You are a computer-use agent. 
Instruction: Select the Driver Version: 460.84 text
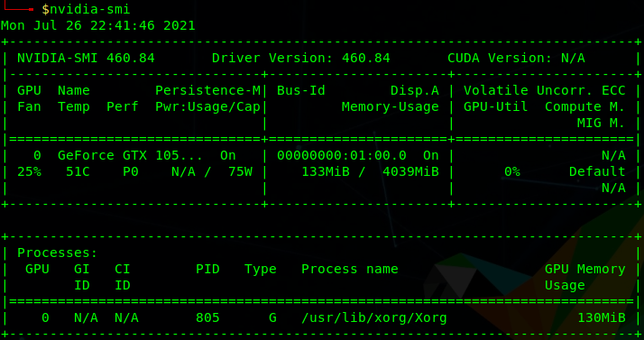click(301, 59)
